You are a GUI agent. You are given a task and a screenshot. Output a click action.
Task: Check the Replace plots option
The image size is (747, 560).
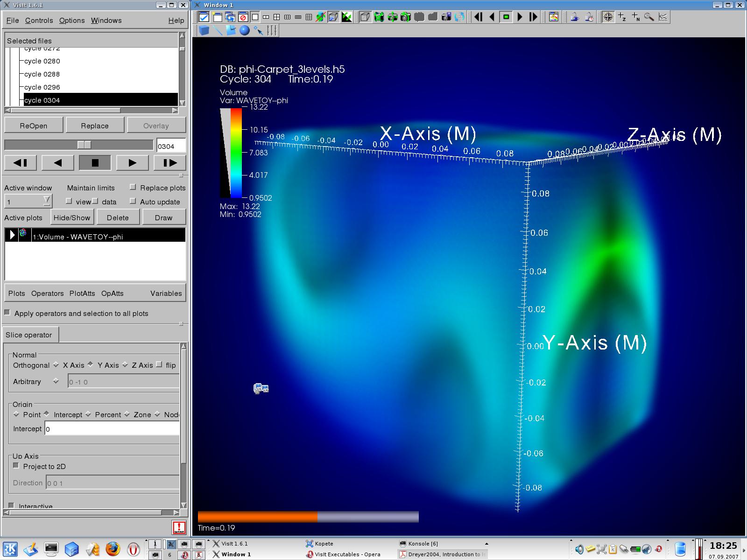pyautogui.click(x=133, y=188)
